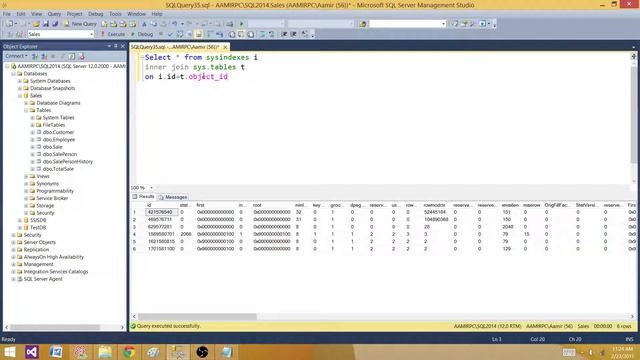This screenshot has height=360, width=640.
Task: Open Visual Studio from the taskbar
Action: [31, 352]
